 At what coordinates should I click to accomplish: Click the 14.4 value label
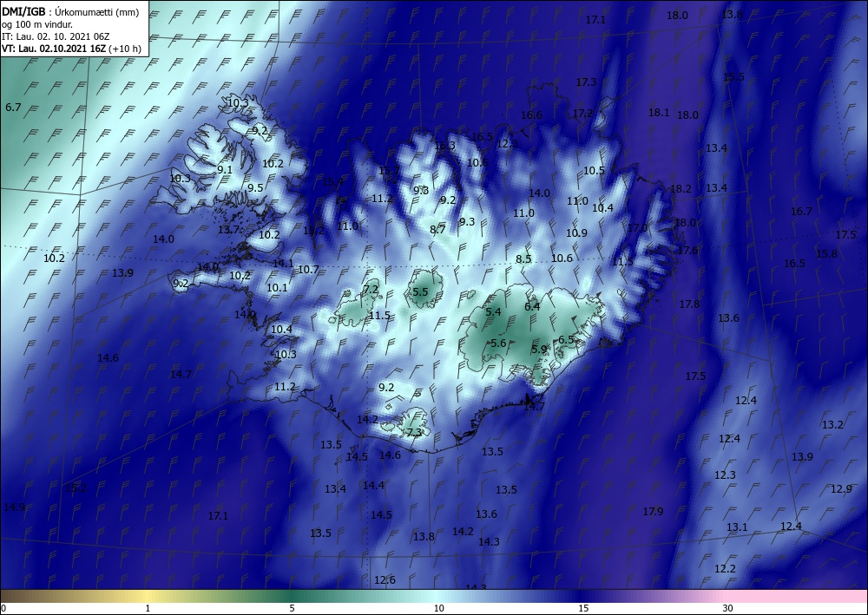[373, 486]
